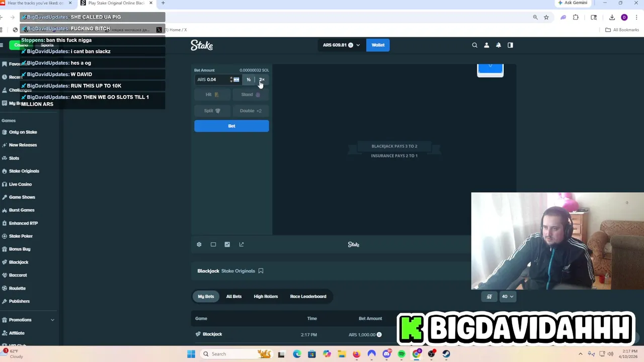Viewport: 644px width, 362px height.
Task: Open Microsoft Edge from taskbar
Action: click(x=297, y=354)
